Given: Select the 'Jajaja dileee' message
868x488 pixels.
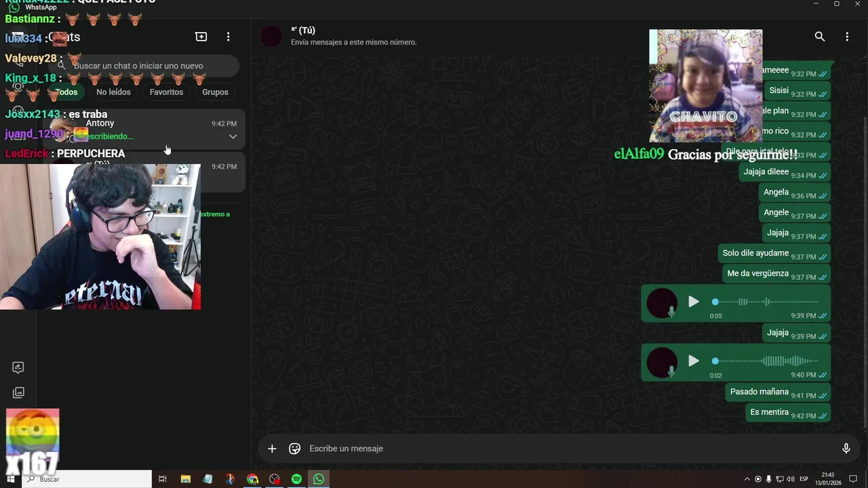Looking at the screenshot, I should point(784,172).
